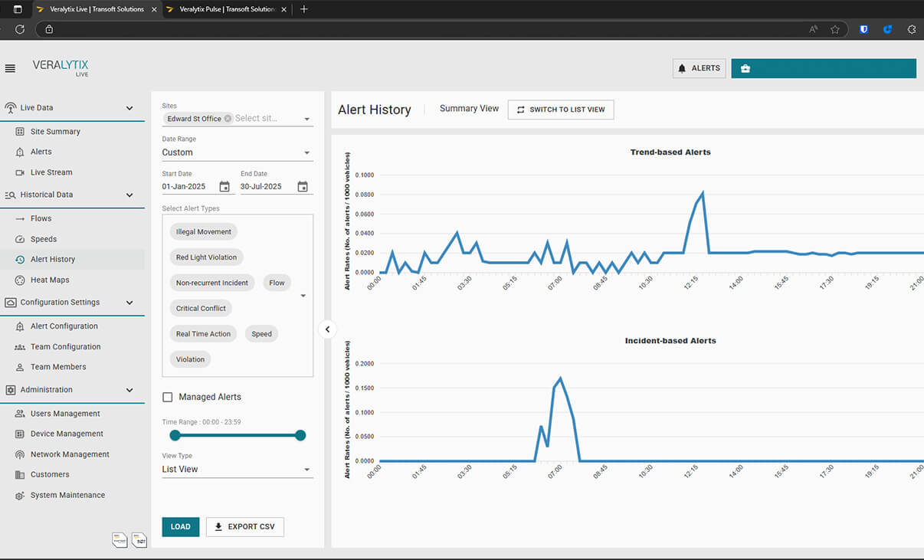This screenshot has height=560, width=924.
Task: Open Heat Maps in the sidebar
Action: 50,280
